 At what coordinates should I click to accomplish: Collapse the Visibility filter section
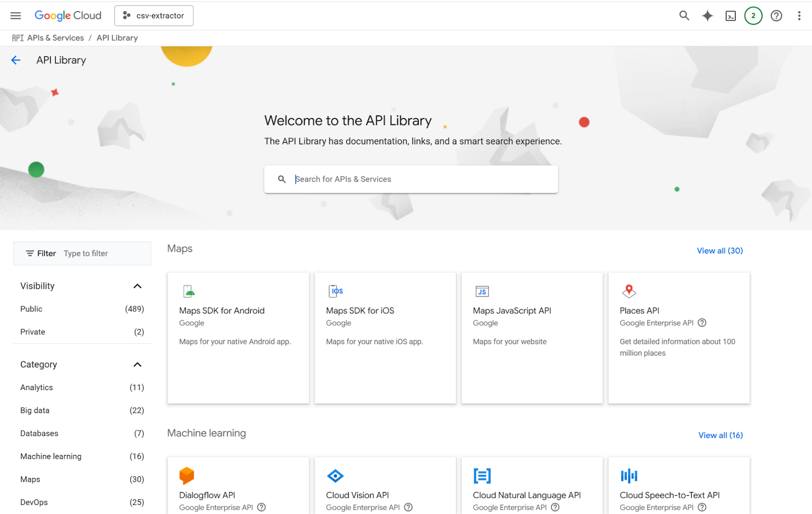point(137,286)
